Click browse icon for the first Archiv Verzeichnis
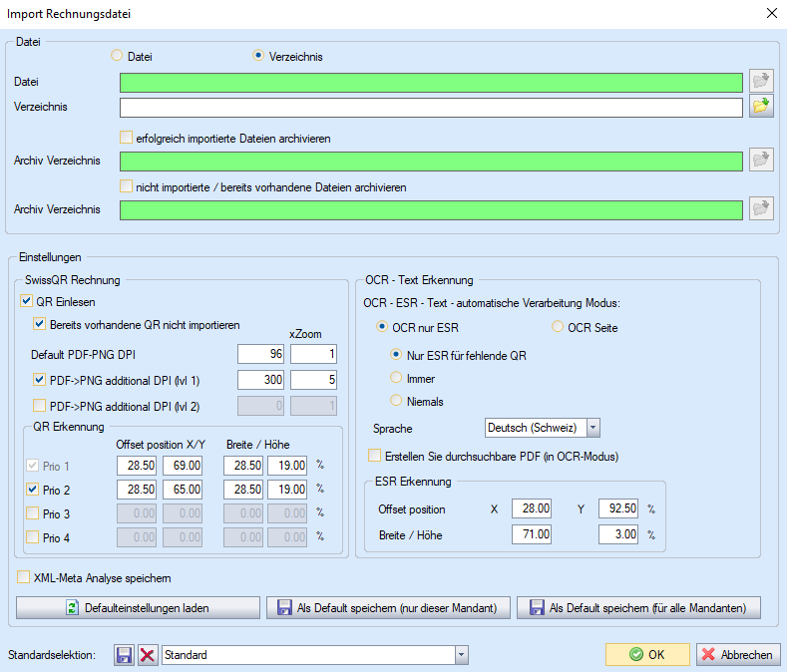The image size is (787, 672). tap(761, 161)
